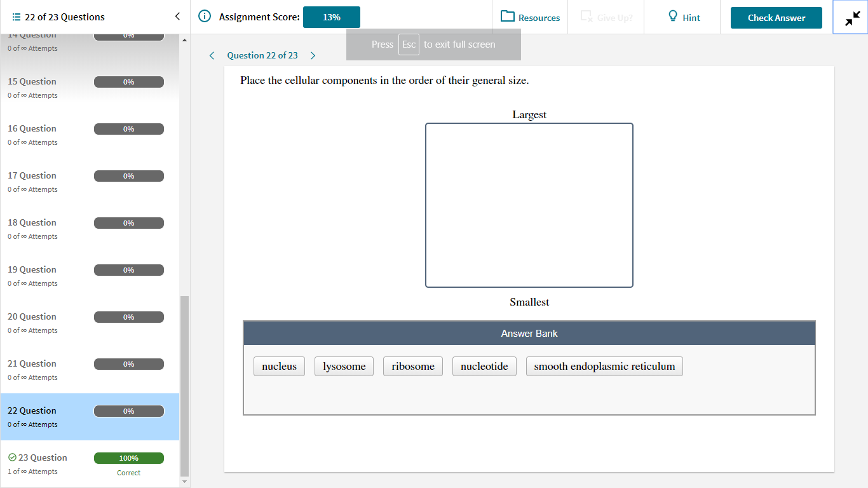868x488 pixels.
Task: Select the nucleotide answer tile
Action: point(484,366)
